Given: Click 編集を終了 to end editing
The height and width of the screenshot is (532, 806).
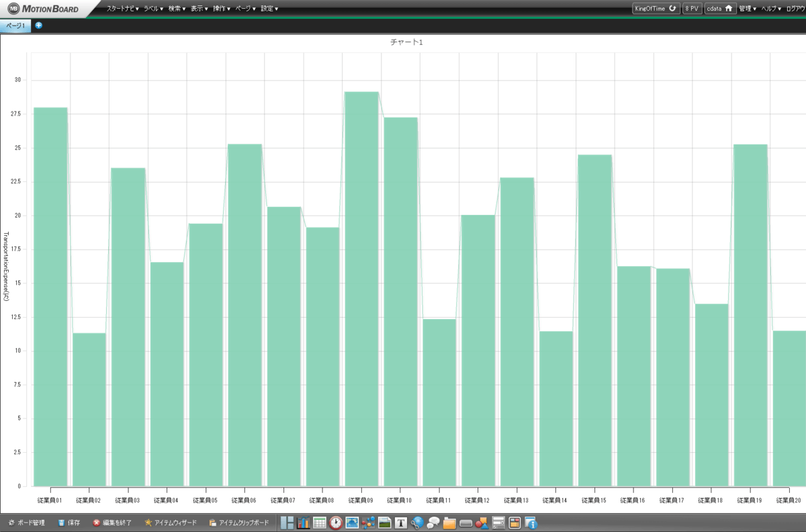Looking at the screenshot, I should pyautogui.click(x=112, y=523).
